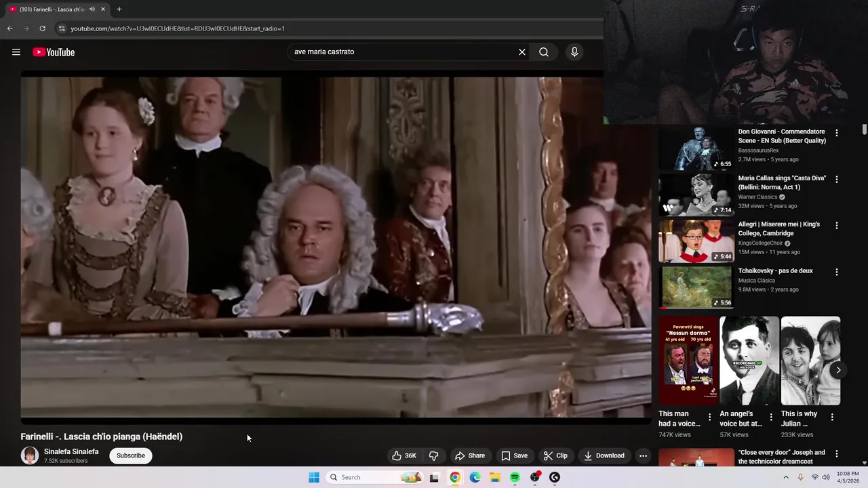Select the video title Farinelli Lascia ch'io pianga
The image size is (868, 488).
click(102, 436)
